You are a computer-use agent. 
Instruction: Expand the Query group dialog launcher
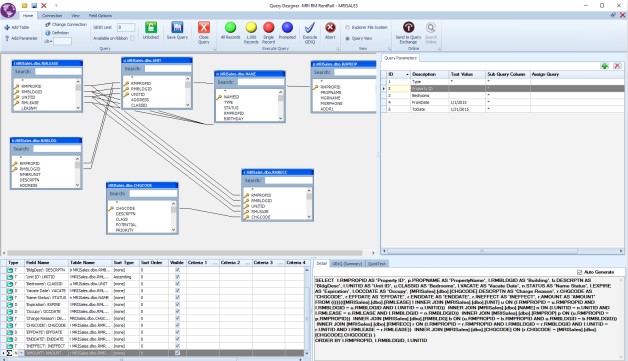(x=215, y=49)
